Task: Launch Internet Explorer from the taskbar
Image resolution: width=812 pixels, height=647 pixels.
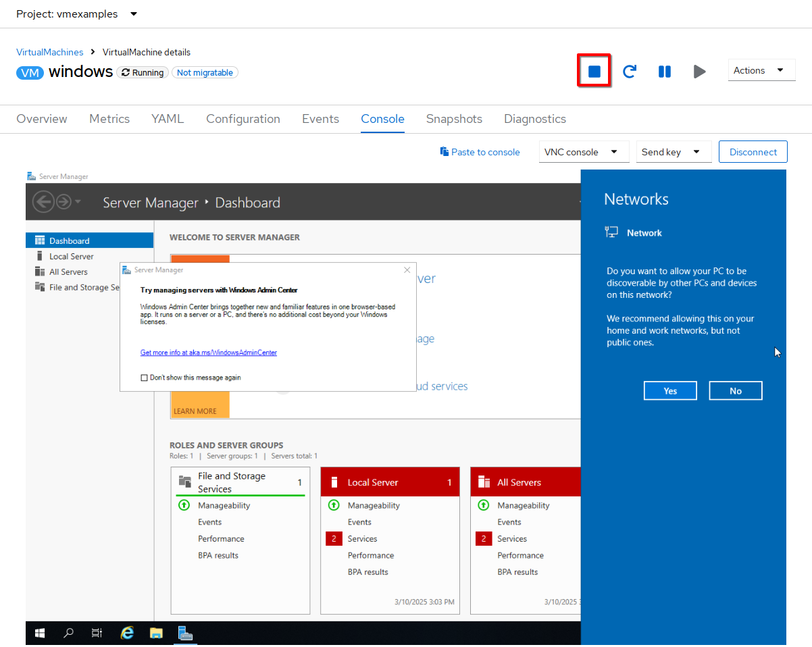Action: coord(126,633)
